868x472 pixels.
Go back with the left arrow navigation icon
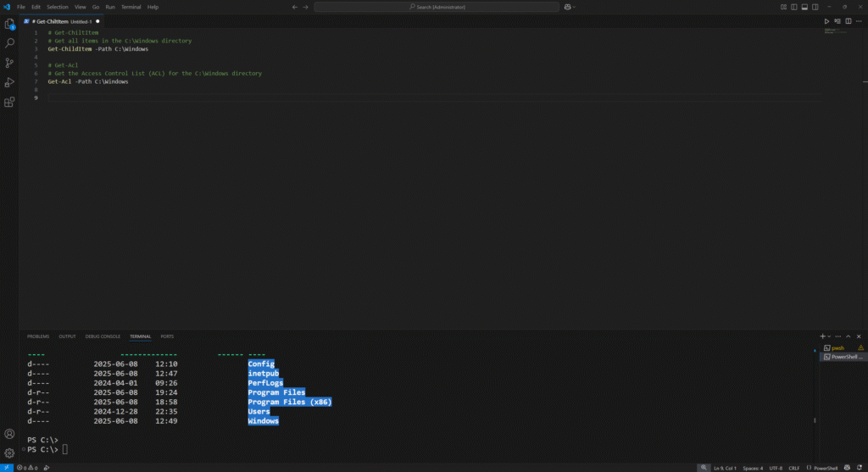[x=294, y=7]
